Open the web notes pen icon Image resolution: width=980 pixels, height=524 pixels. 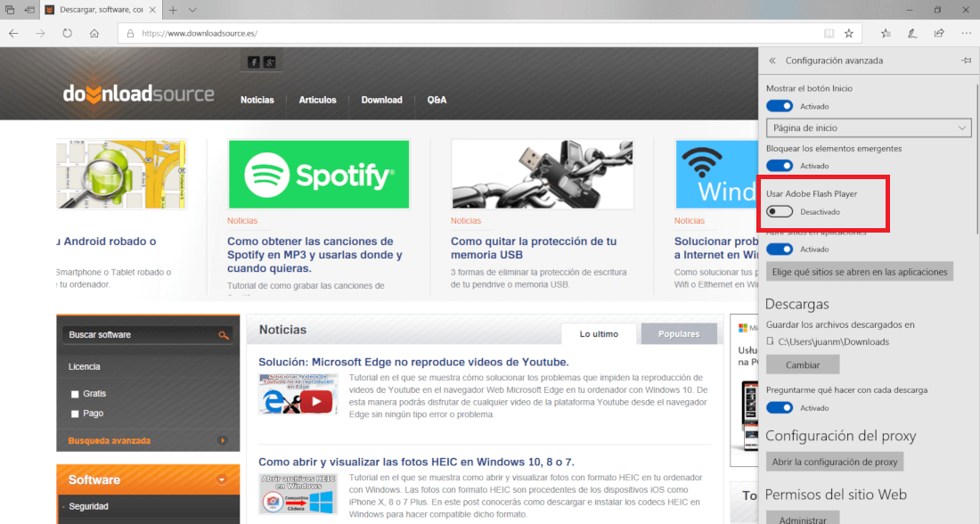click(x=912, y=34)
